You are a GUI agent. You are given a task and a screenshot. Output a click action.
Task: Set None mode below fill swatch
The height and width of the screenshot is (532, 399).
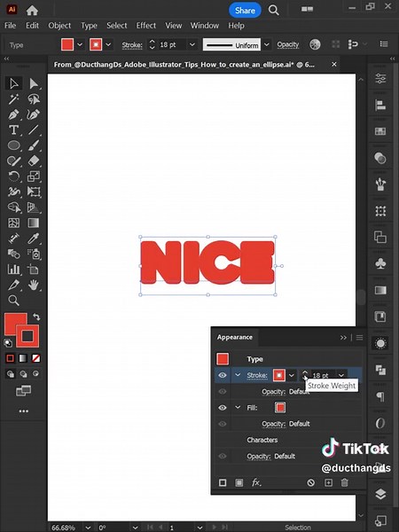point(36,358)
